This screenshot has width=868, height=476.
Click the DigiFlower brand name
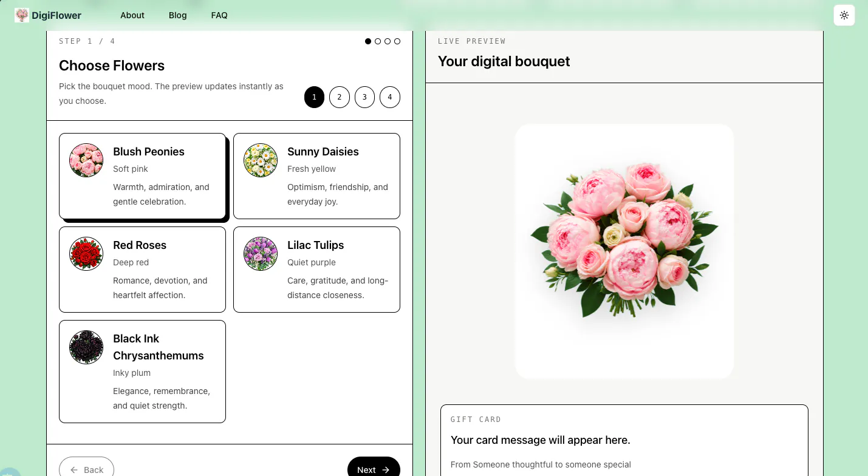[56, 15]
